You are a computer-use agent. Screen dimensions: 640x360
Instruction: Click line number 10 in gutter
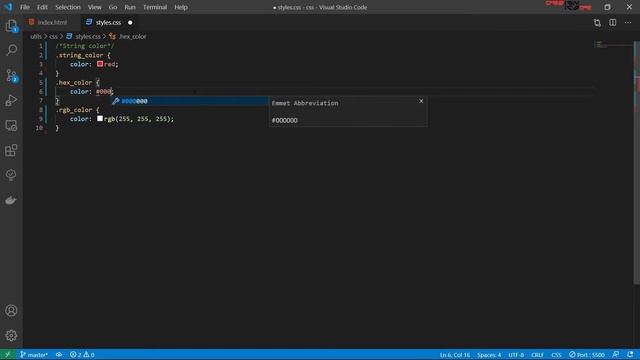point(39,128)
